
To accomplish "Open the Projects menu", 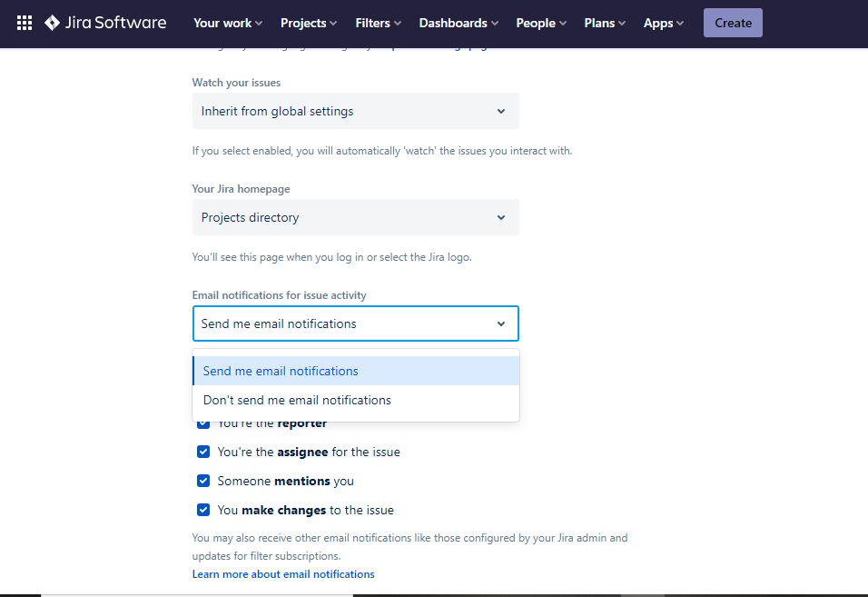I will click(309, 23).
